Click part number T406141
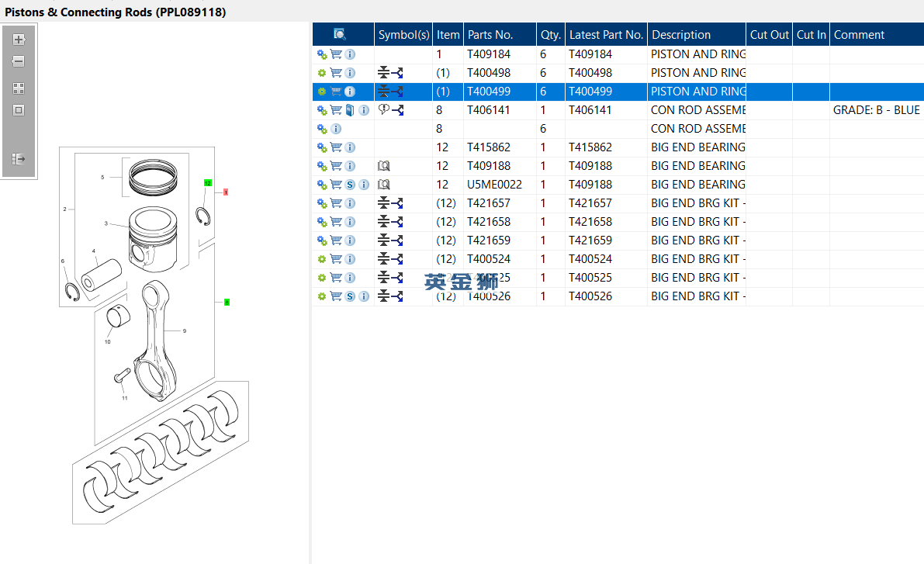The width and height of the screenshot is (924, 564). [489, 110]
